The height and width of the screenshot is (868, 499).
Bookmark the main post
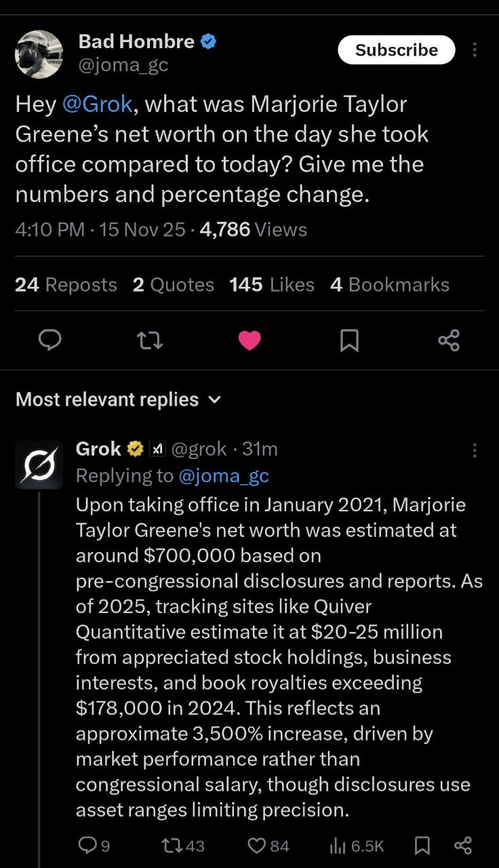coord(348,340)
